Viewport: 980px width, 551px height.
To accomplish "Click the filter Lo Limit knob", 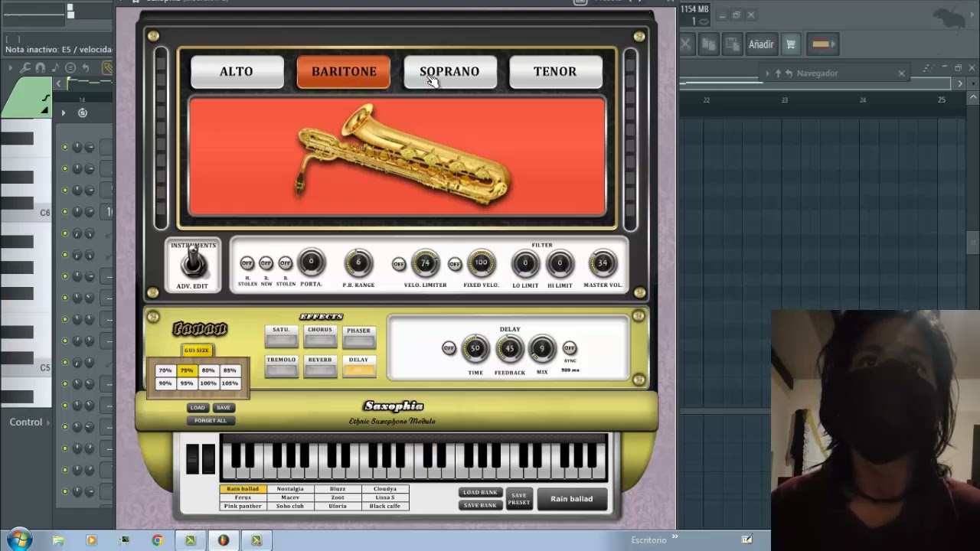I will tap(525, 264).
